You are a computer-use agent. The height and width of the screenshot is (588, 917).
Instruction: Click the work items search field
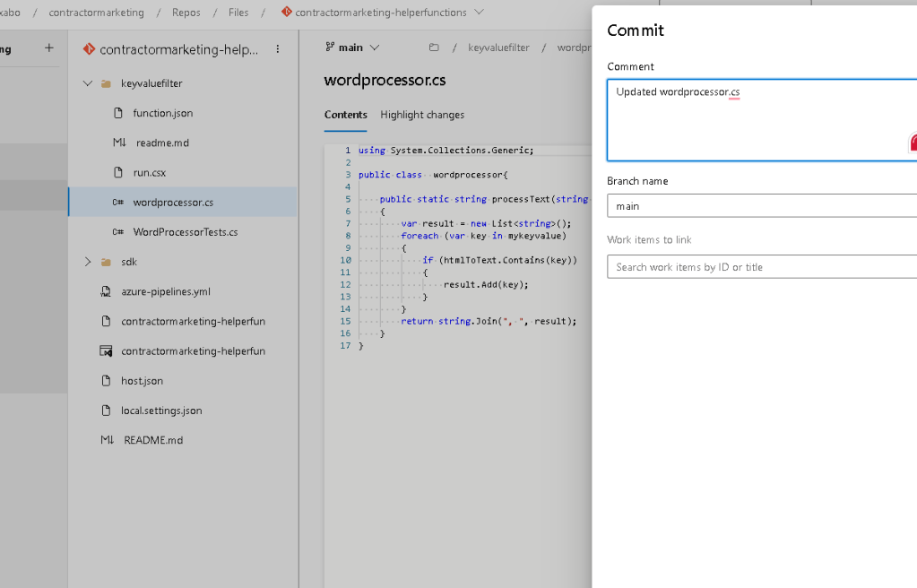761,267
